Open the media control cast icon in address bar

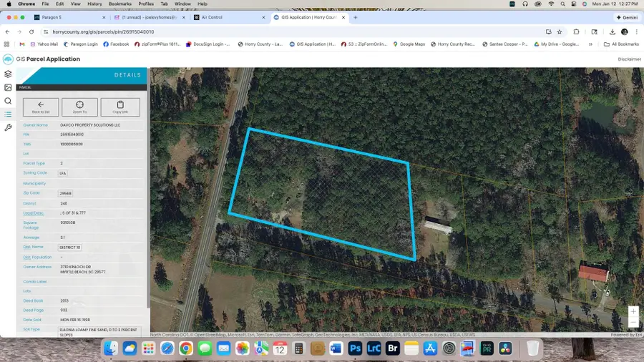coord(548,31)
